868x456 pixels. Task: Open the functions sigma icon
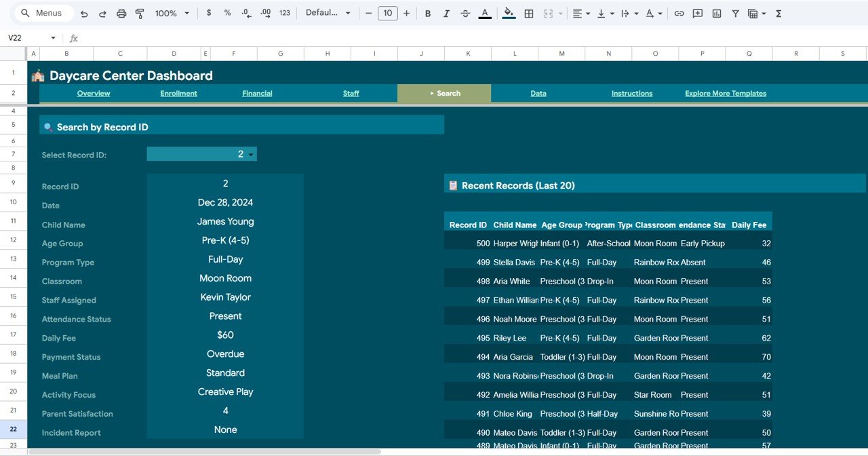pos(778,14)
